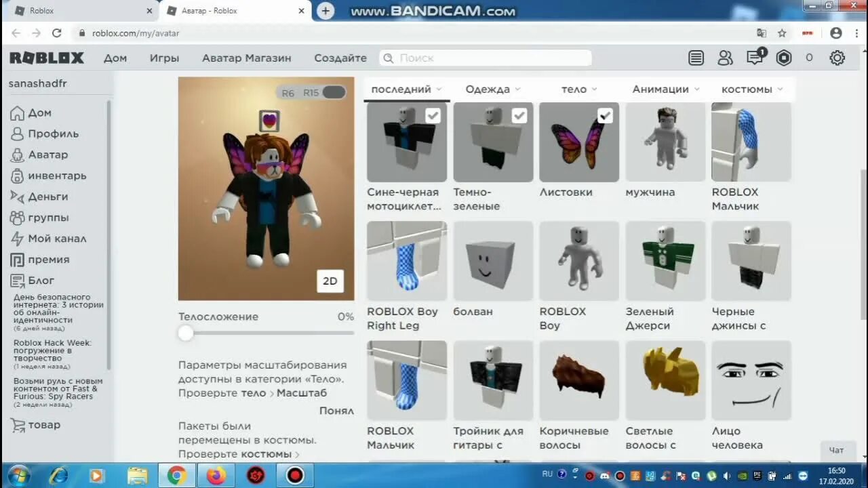Screen dimensions: 868x488
Task: Bookmark the page with the star icon
Action: 782,33
